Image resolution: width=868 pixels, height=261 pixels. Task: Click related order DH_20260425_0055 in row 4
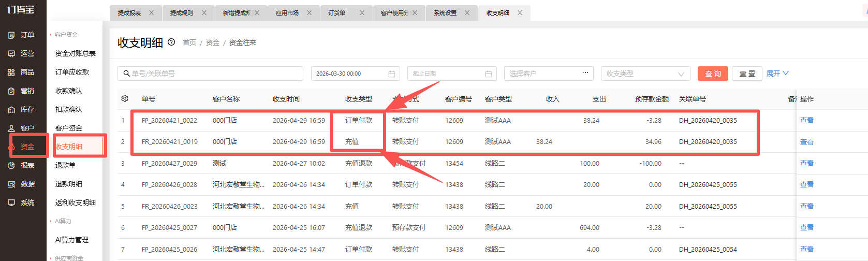click(708, 184)
